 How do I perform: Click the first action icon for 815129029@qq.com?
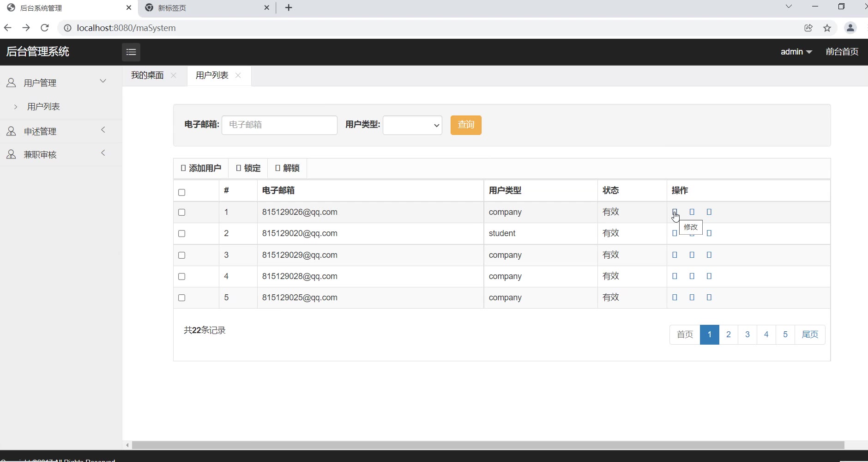click(x=675, y=255)
